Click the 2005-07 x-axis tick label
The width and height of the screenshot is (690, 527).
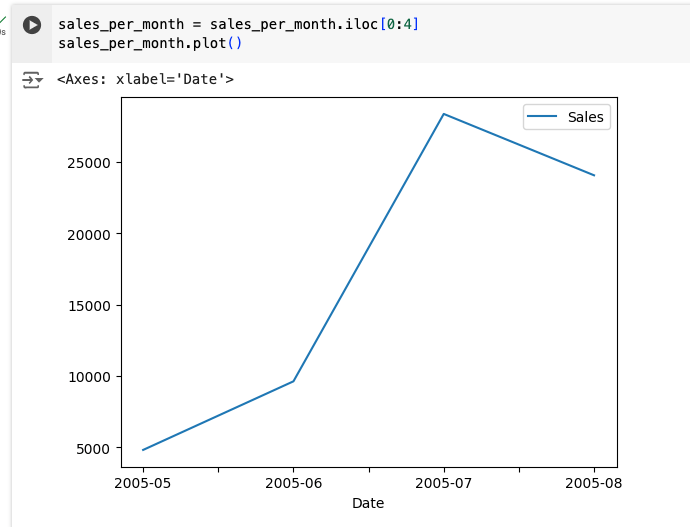444,483
